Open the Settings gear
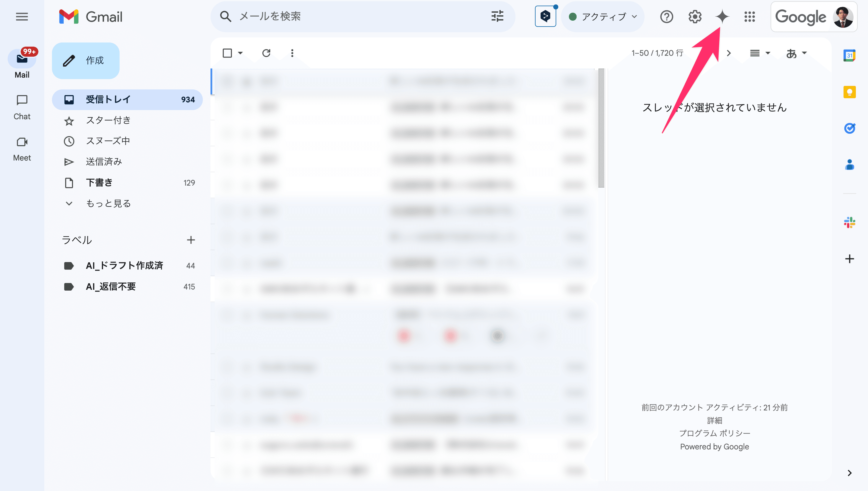Screen dimensions: 868x491 coord(695,17)
